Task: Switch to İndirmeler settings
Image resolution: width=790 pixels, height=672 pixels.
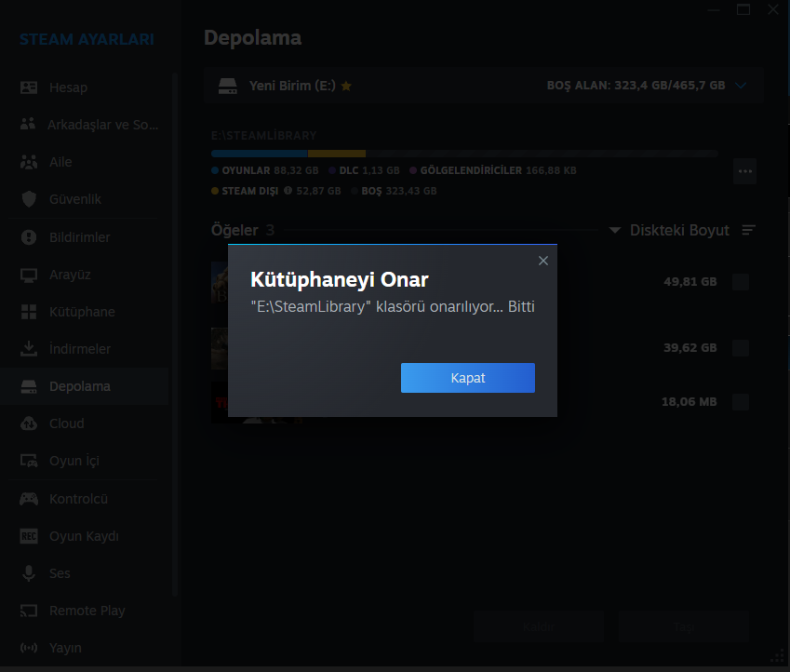Action: [85, 349]
